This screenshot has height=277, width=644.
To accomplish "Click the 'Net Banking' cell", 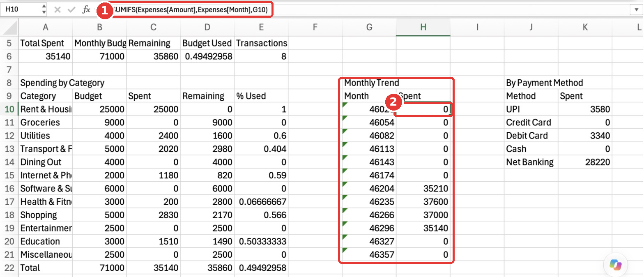I will [x=531, y=162].
